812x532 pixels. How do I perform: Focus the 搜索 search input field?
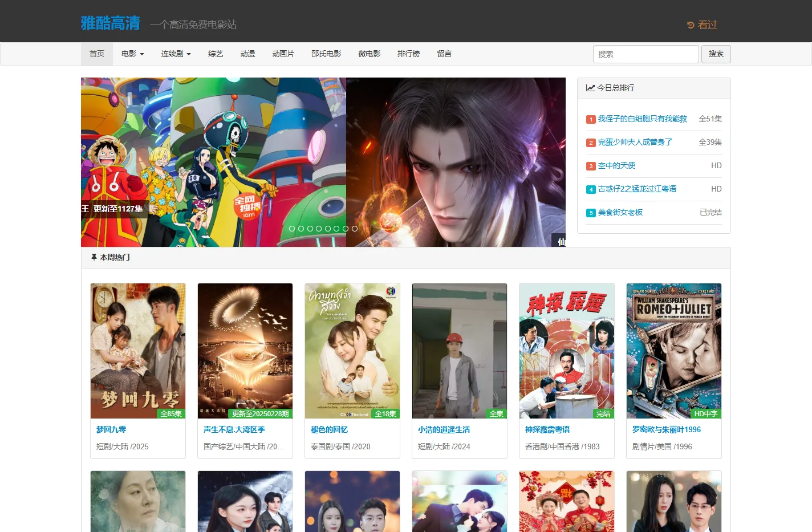pos(646,54)
